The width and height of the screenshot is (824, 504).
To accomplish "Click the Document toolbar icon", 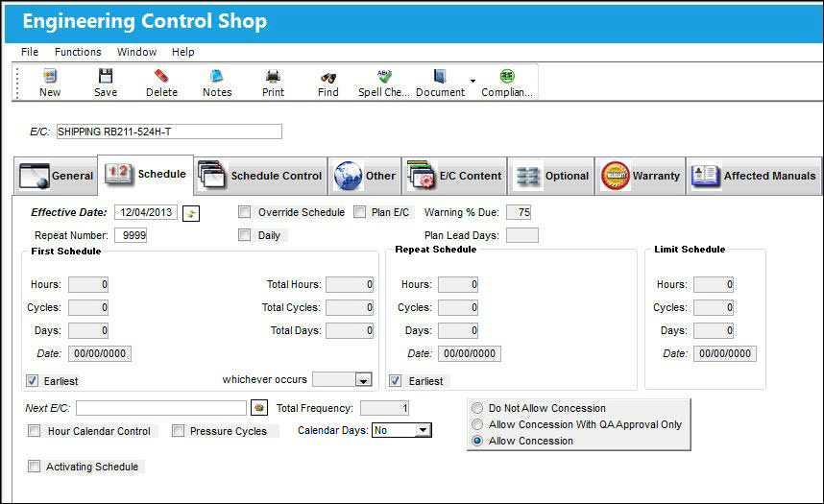I will pos(440,76).
